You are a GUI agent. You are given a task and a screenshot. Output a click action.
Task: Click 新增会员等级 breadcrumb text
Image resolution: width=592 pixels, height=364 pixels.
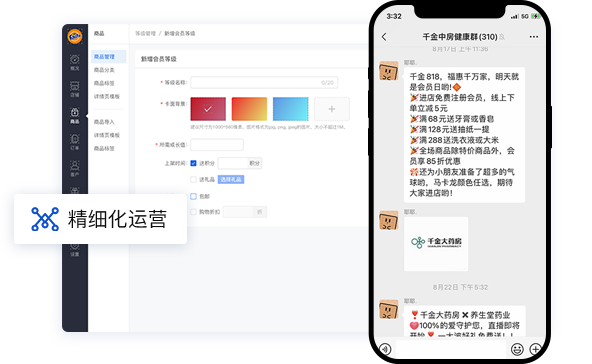pyautogui.click(x=180, y=34)
